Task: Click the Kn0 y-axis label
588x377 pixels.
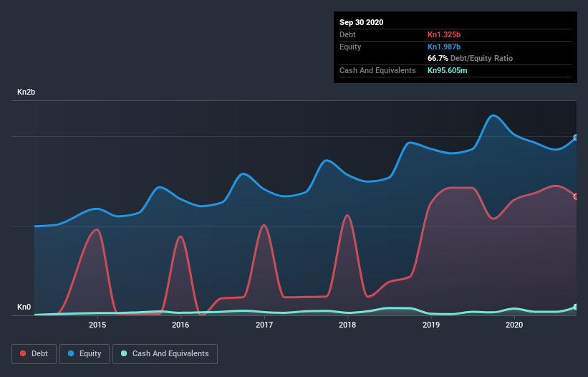Action: 24,307
